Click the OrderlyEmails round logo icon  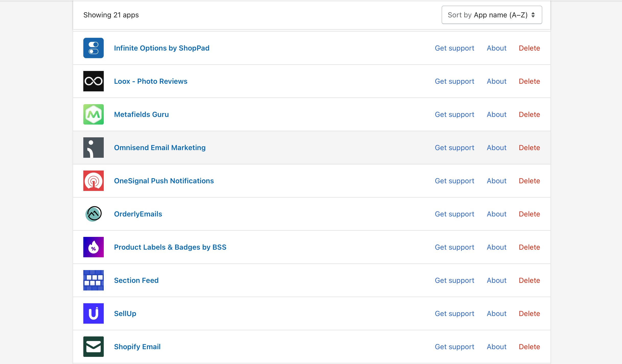[x=94, y=214]
